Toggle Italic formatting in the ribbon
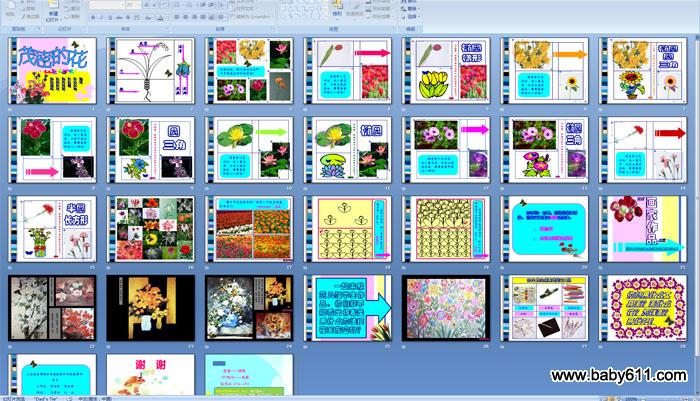Screen dimensions: 700x401 click(x=102, y=17)
